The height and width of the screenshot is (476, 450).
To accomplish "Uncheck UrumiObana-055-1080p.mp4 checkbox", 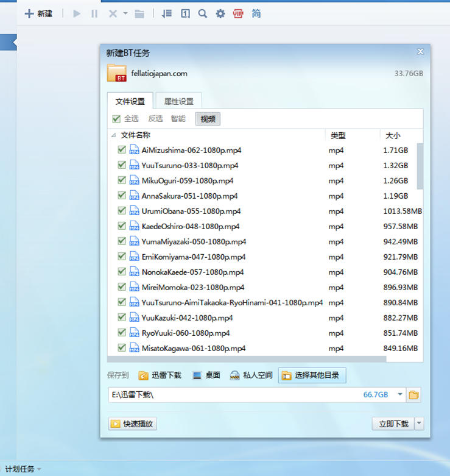I will (x=122, y=210).
